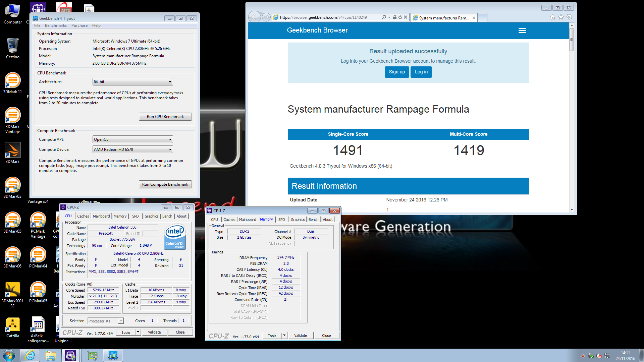Refresh the Geekbench browser page
The height and width of the screenshot is (362, 644).
tap(400, 17)
